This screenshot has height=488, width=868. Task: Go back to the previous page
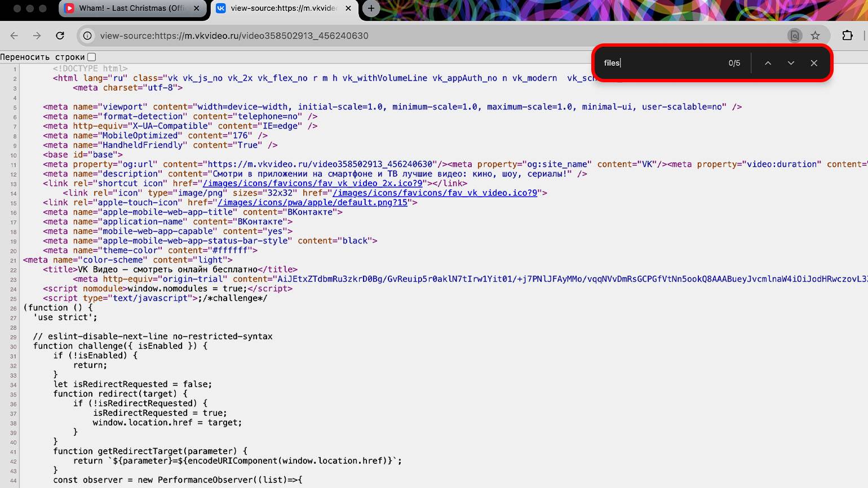[x=14, y=36]
